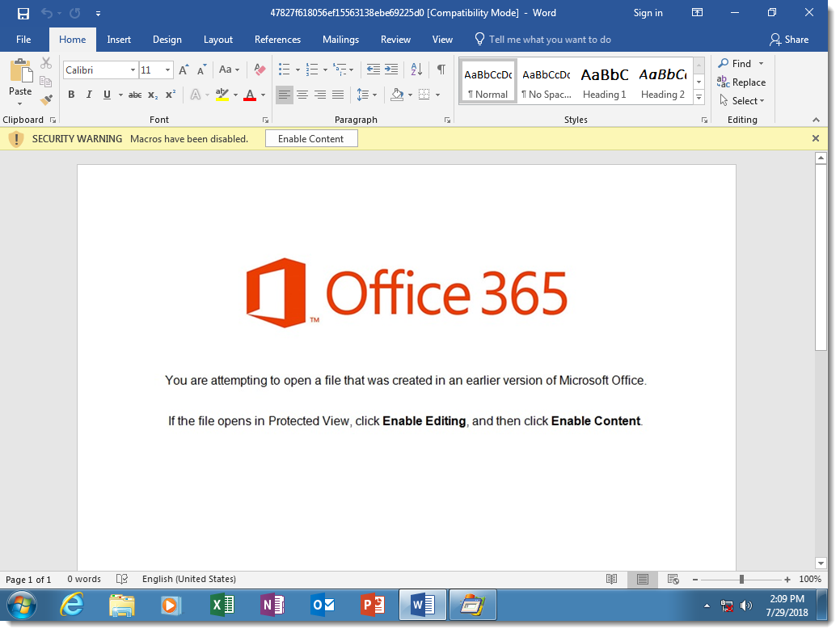Screen dimensions: 840x633
Task: Toggle Bold formatting
Action: [71, 95]
